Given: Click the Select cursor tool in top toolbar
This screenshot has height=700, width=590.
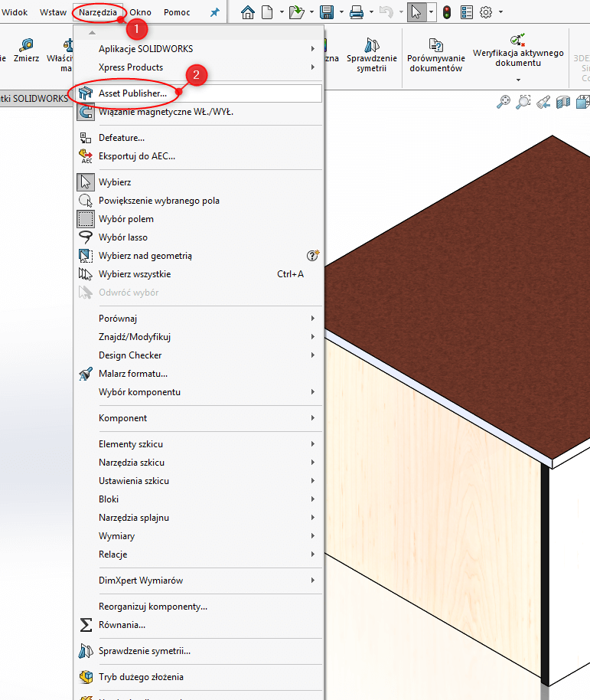Looking at the screenshot, I should tap(416, 12).
